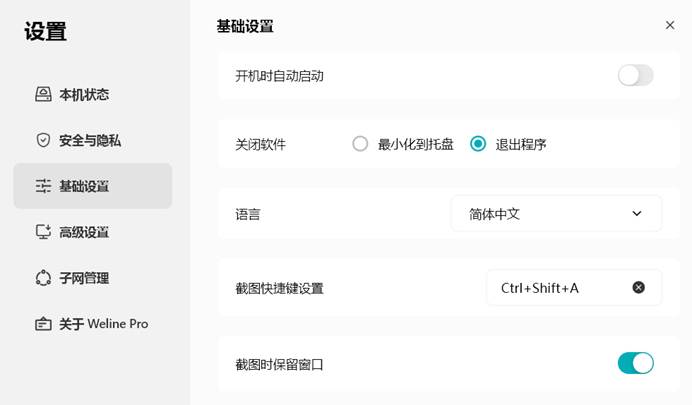Screen dimensions: 692x405
Task: Click the Ctrl+Shift+A shortcut input field
Action: 574,288
